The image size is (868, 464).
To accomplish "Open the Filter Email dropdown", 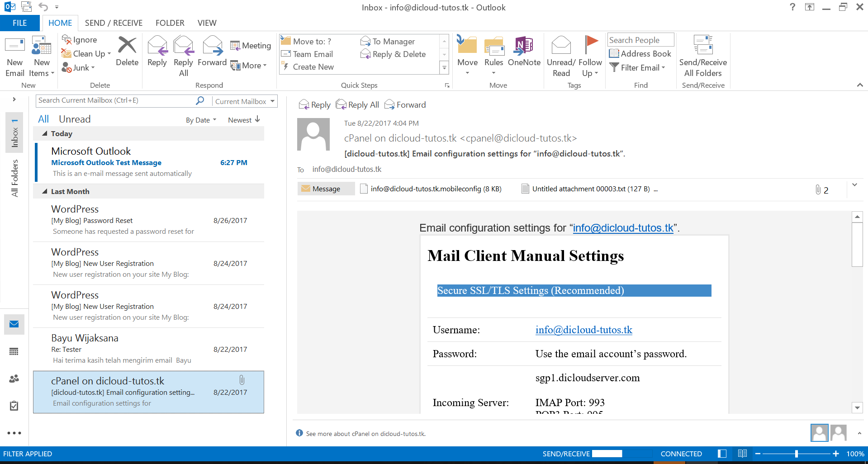I will coord(637,67).
